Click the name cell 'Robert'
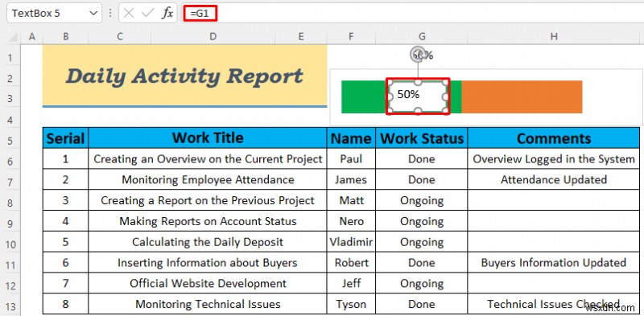 pos(351,263)
